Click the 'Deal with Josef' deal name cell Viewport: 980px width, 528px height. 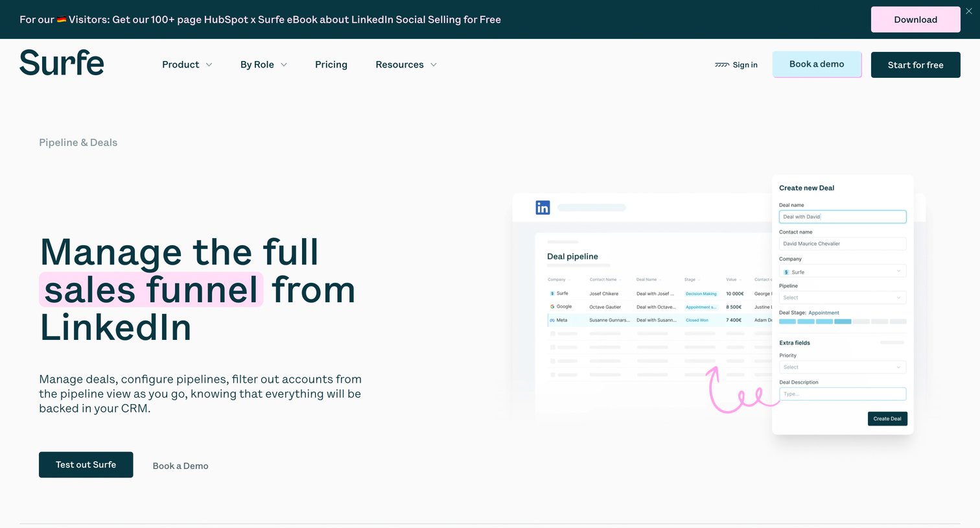(655, 294)
